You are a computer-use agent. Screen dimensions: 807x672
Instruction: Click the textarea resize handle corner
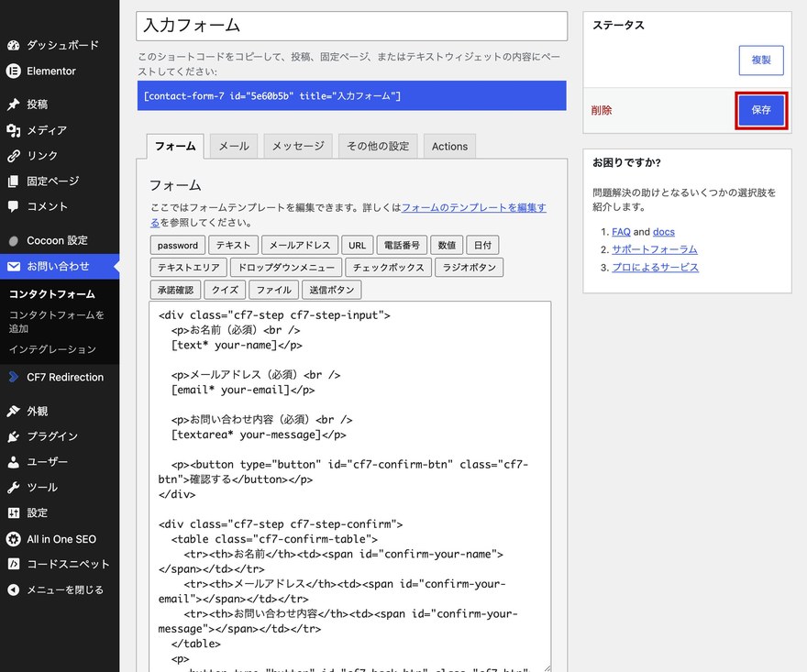tap(547, 668)
